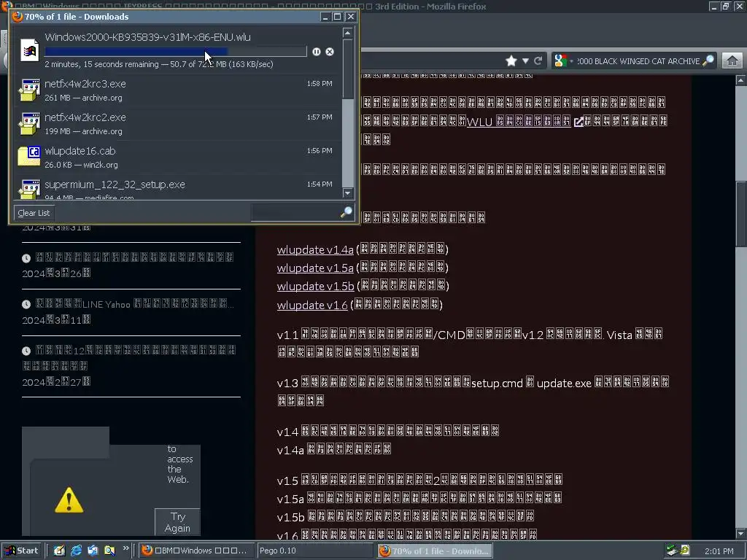747x560 pixels.
Task: Click the clock icon beside the 2024-3-26 post
Action: [x=26, y=258]
